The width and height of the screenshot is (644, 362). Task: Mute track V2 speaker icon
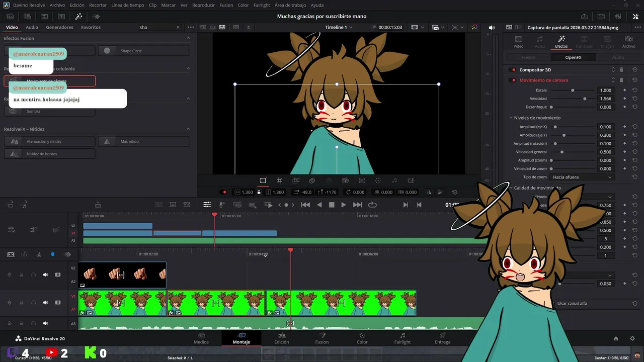coord(45,275)
